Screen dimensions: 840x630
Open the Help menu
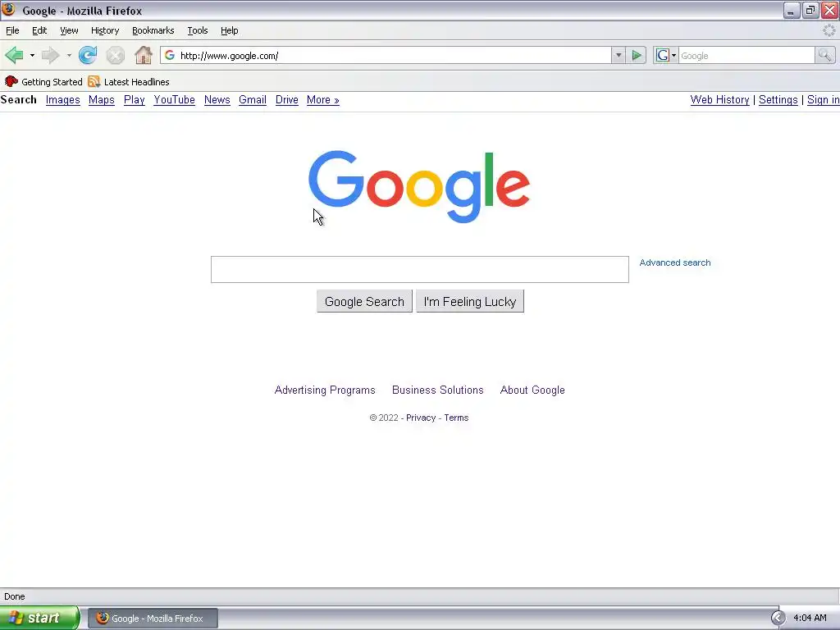tap(230, 30)
